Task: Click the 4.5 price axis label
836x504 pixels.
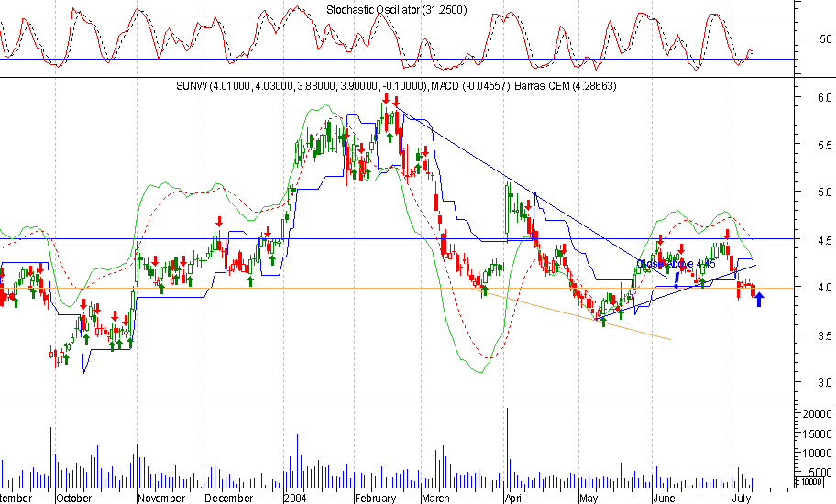Action: [x=825, y=240]
